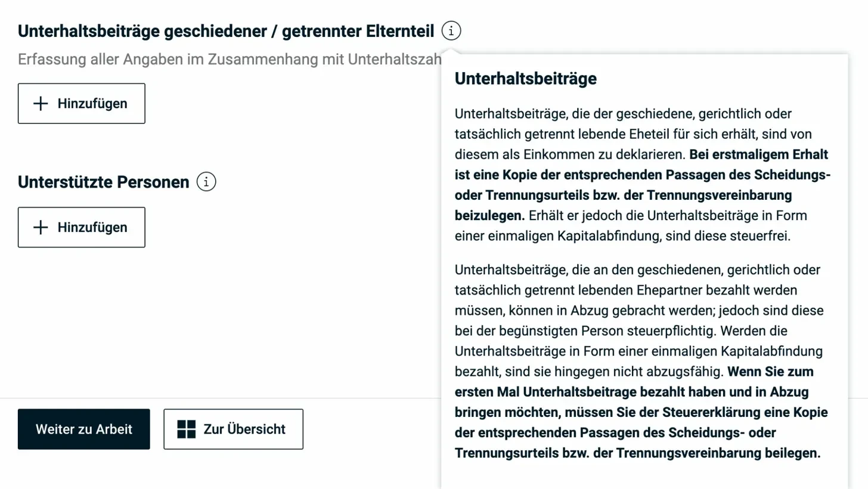Open Zur Übersicht
The image size is (868, 489).
coord(233,429)
